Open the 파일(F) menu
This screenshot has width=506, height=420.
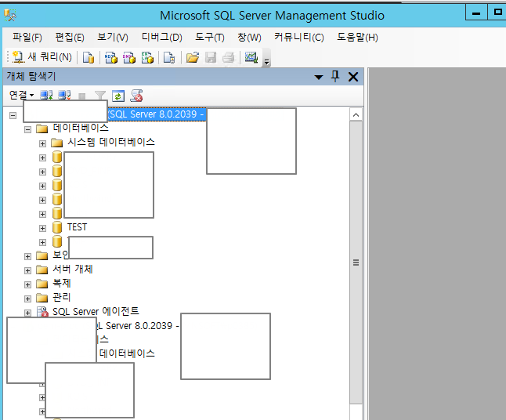click(x=27, y=38)
